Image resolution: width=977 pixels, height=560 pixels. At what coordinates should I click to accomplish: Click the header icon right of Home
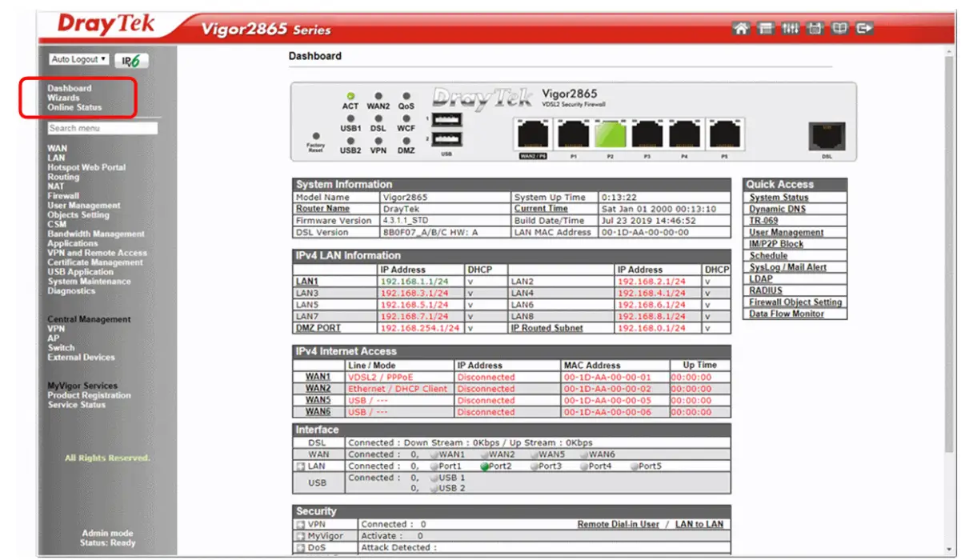pos(766,29)
